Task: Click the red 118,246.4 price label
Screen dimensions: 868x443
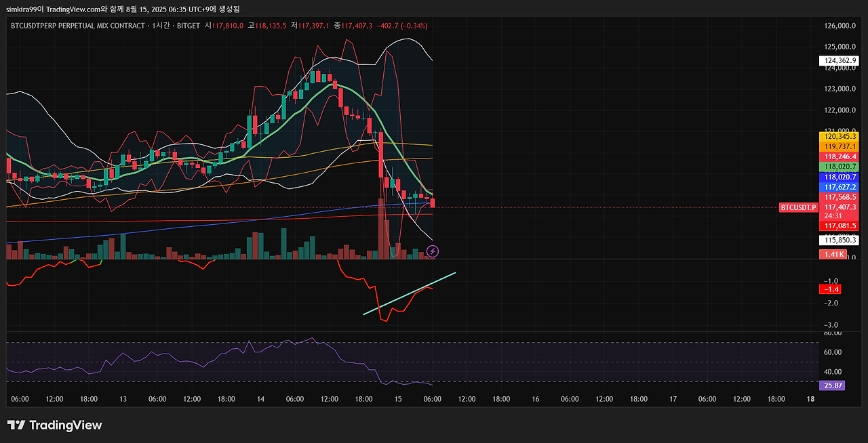Action: click(840, 156)
